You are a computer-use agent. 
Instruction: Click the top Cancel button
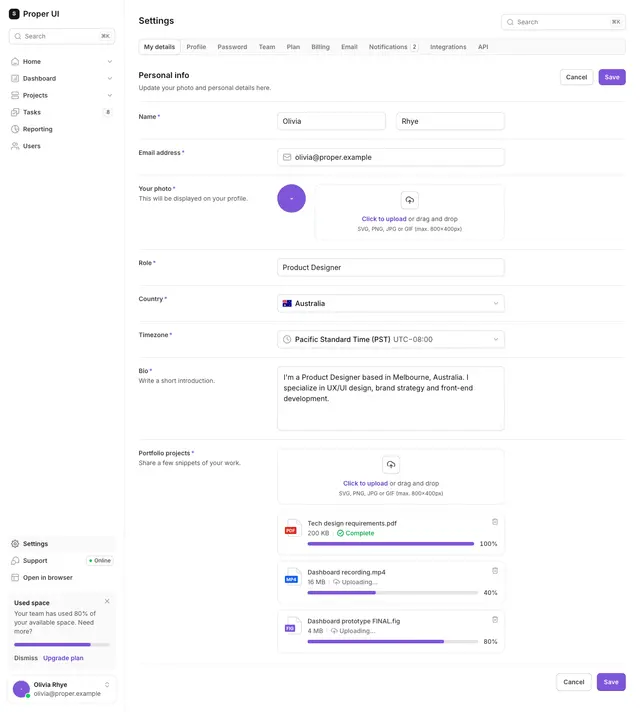coord(576,77)
